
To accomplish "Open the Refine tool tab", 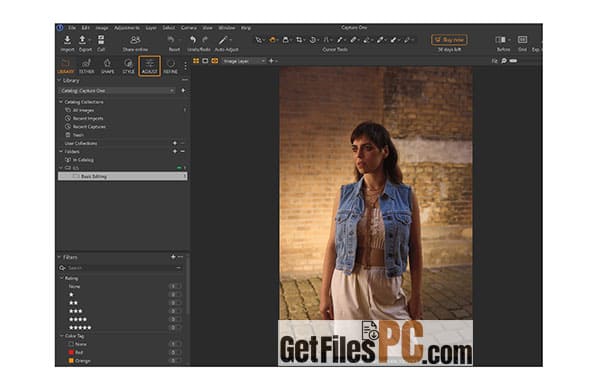I will coord(171,66).
